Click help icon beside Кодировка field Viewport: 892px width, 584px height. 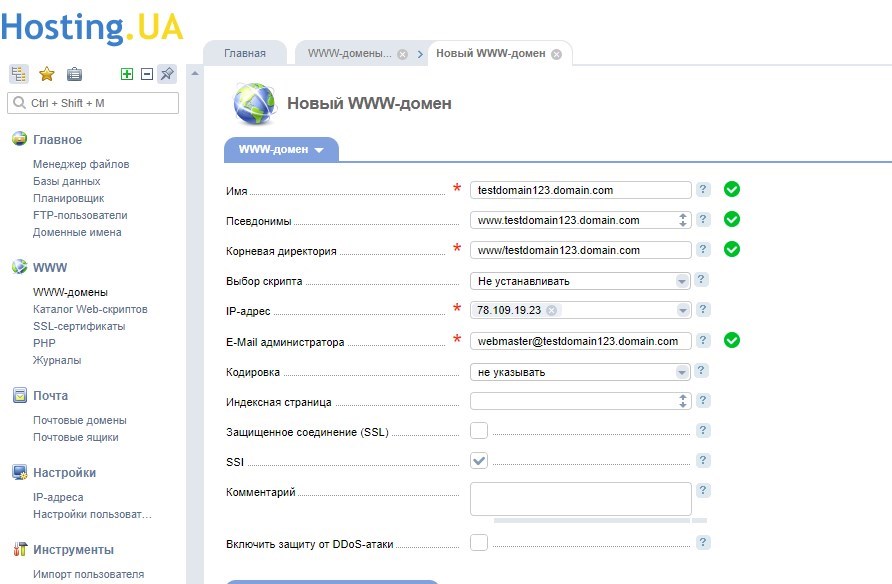coord(703,371)
